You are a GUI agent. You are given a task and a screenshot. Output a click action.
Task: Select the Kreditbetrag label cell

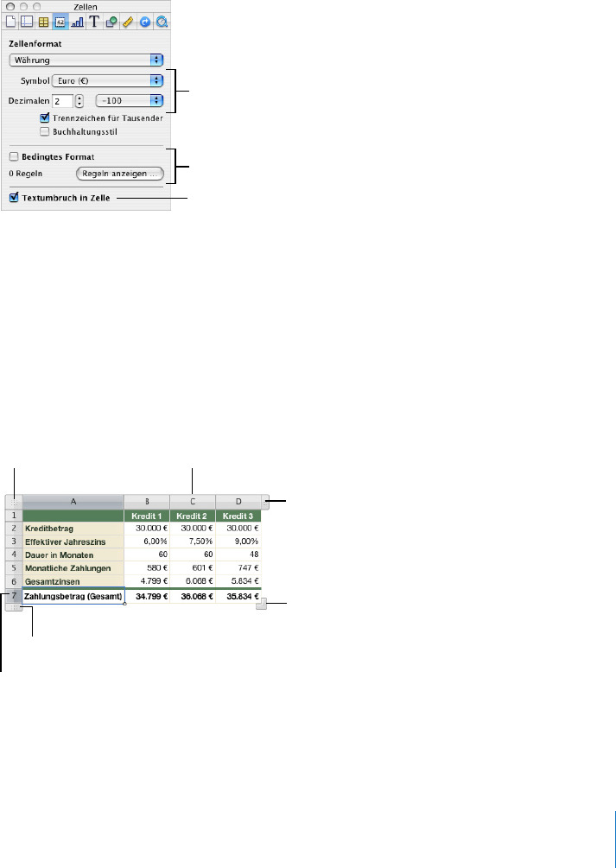tap(73, 528)
